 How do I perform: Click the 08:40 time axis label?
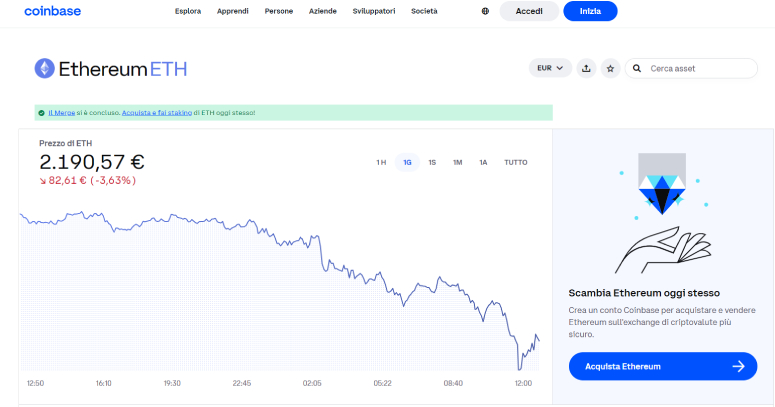pos(453,383)
